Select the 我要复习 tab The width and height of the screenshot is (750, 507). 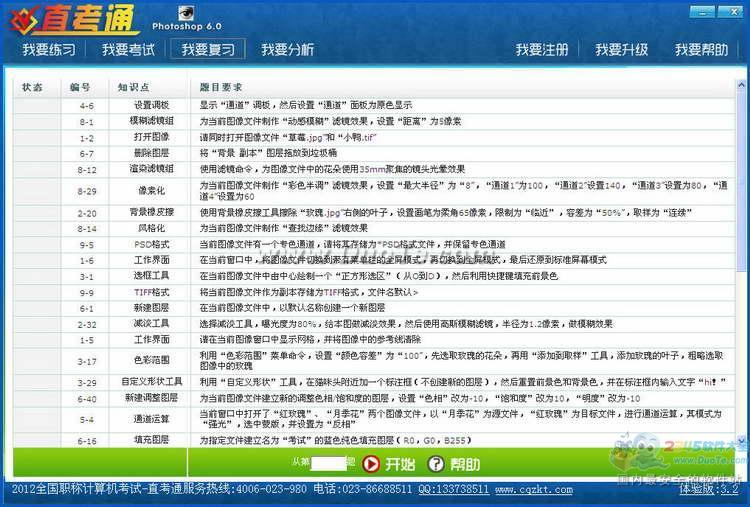click(207, 49)
